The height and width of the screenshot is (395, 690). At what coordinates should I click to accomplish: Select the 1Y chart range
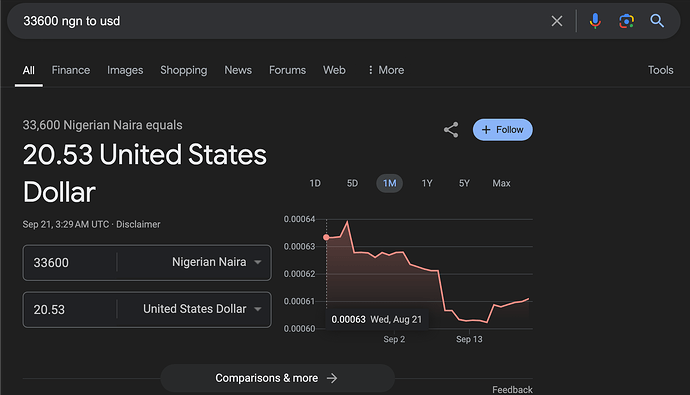coord(427,183)
